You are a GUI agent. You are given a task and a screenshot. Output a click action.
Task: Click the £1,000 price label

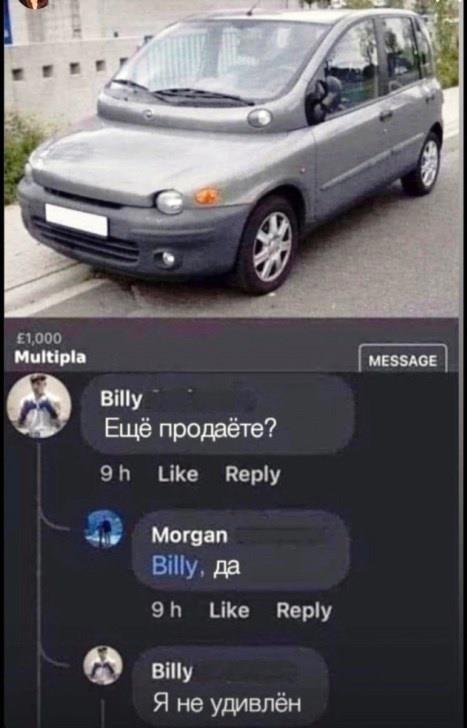pyautogui.click(x=38, y=338)
